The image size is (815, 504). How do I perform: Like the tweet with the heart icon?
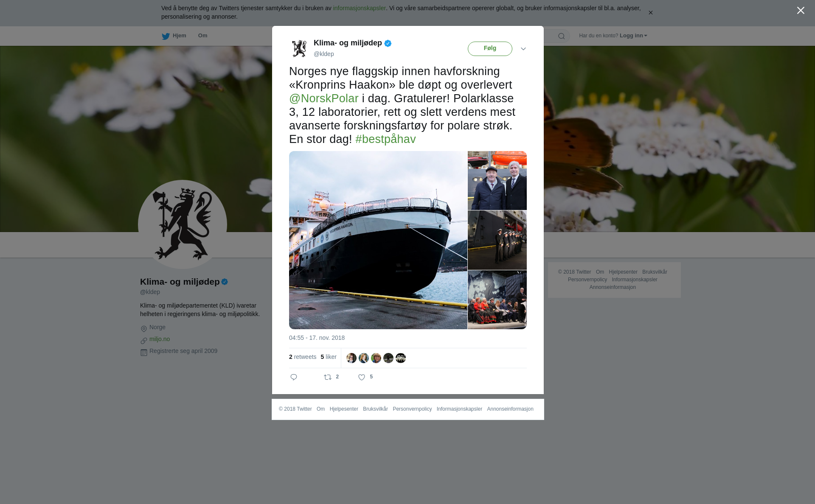(362, 377)
